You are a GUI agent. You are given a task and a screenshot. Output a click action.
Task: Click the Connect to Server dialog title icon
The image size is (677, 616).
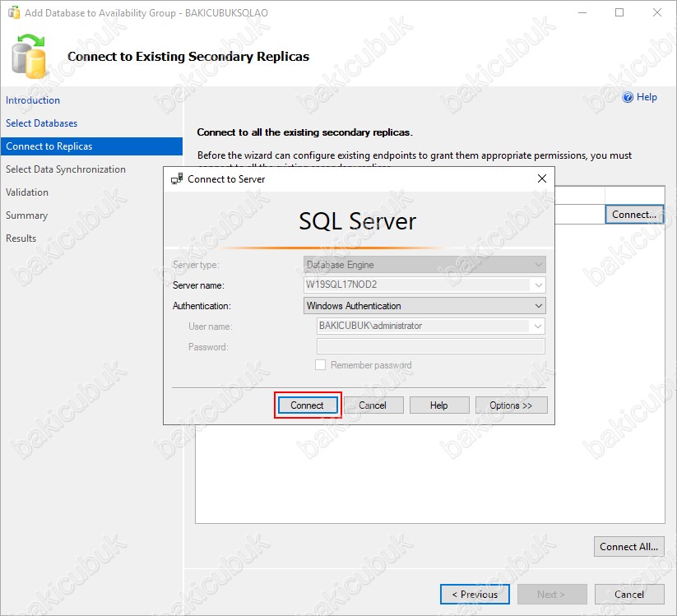pos(177,178)
